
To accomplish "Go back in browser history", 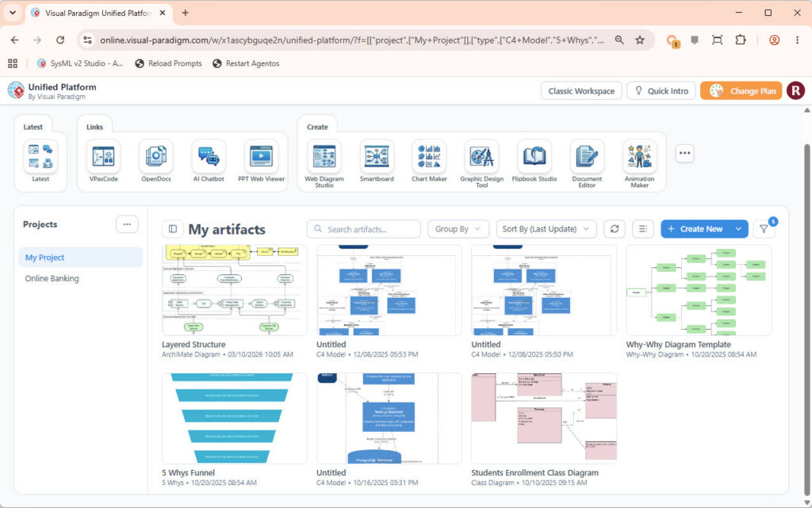I will click(14, 40).
